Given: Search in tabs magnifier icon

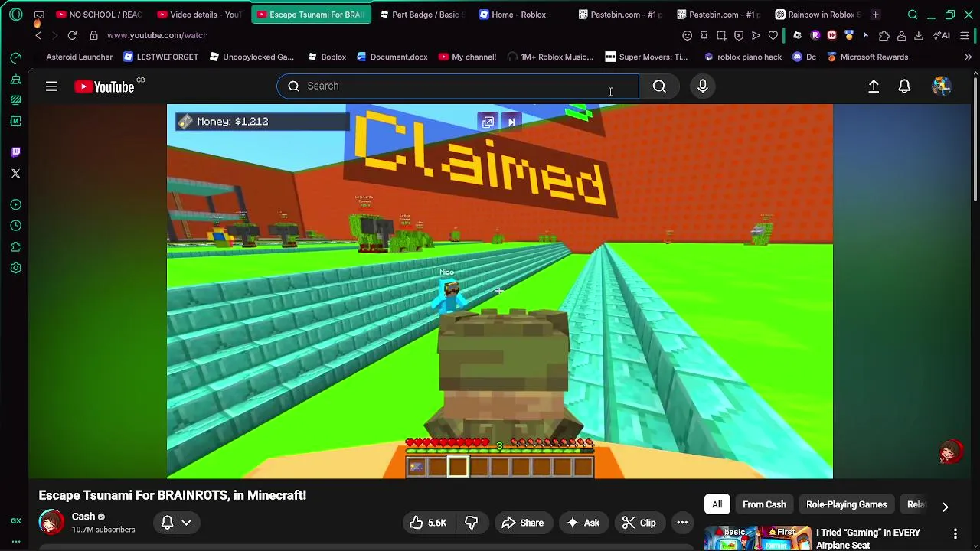Looking at the screenshot, I should tap(913, 15).
